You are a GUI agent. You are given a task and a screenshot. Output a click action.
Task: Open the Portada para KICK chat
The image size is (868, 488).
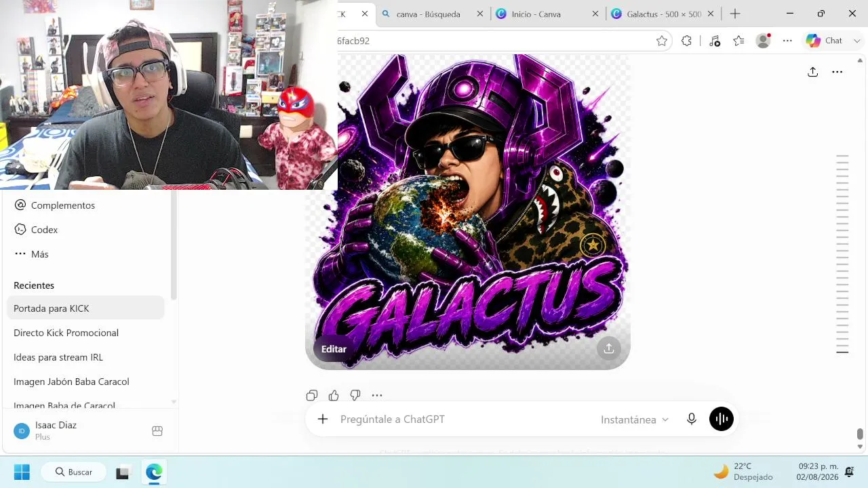pyautogui.click(x=85, y=308)
